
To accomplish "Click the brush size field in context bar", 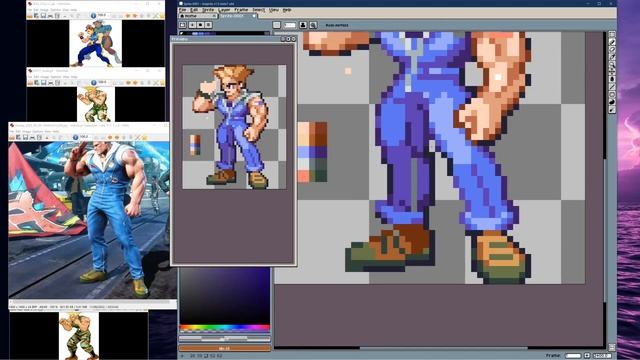I will [x=290, y=25].
